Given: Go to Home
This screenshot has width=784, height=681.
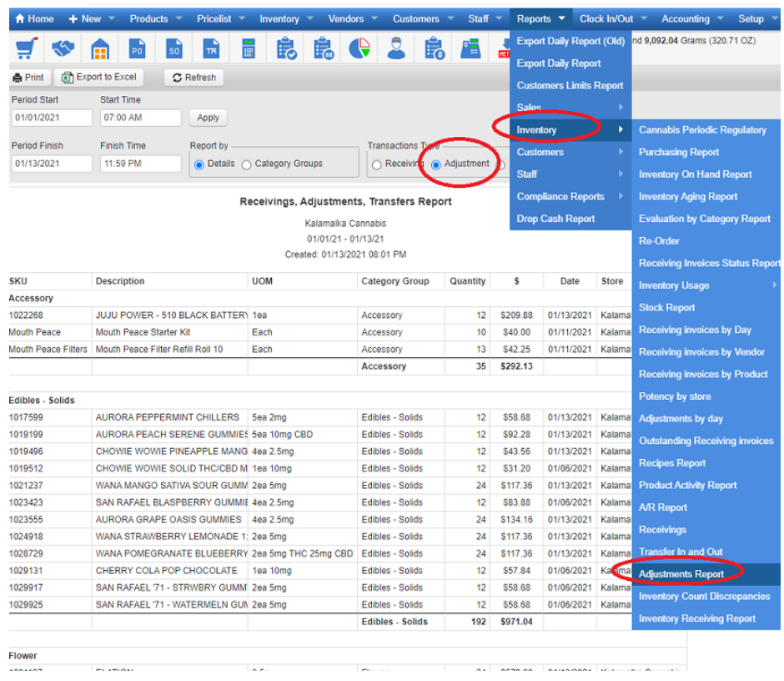Looking at the screenshot, I should [x=34, y=19].
